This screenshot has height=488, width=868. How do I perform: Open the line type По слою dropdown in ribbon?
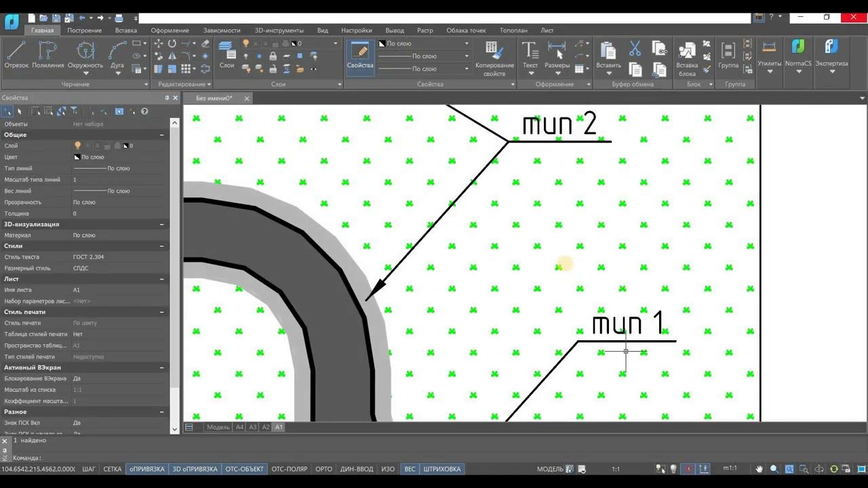(x=423, y=56)
